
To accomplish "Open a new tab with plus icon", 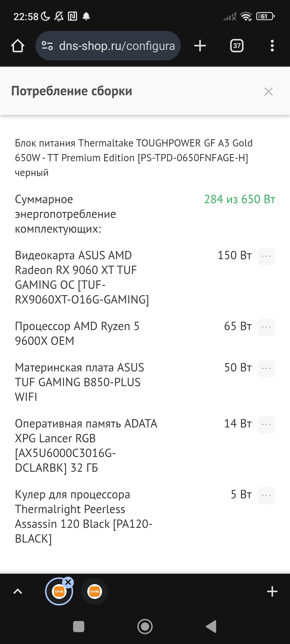I will pos(200,46).
